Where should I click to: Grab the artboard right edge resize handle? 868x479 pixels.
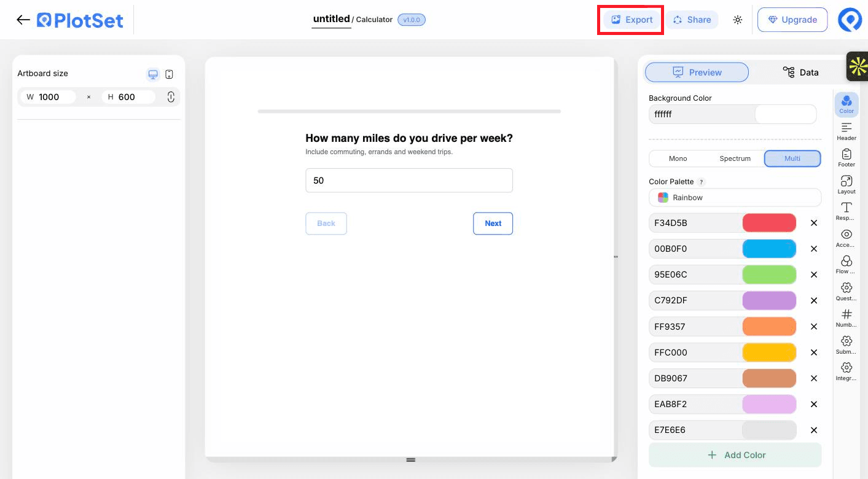coord(616,257)
